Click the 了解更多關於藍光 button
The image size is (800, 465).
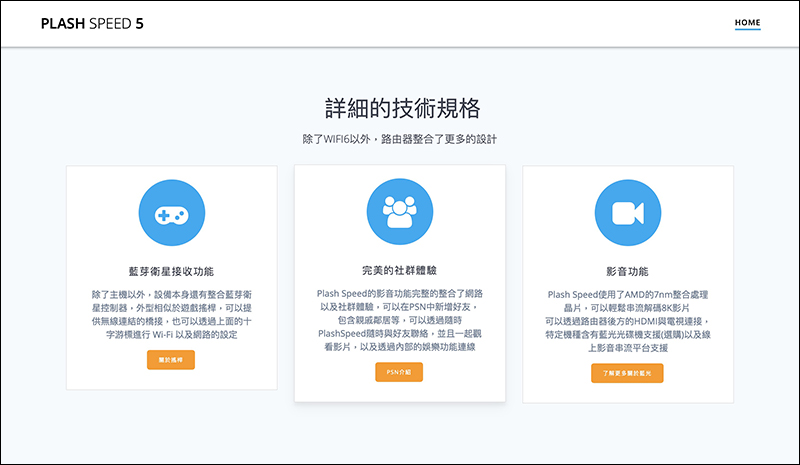click(x=627, y=373)
